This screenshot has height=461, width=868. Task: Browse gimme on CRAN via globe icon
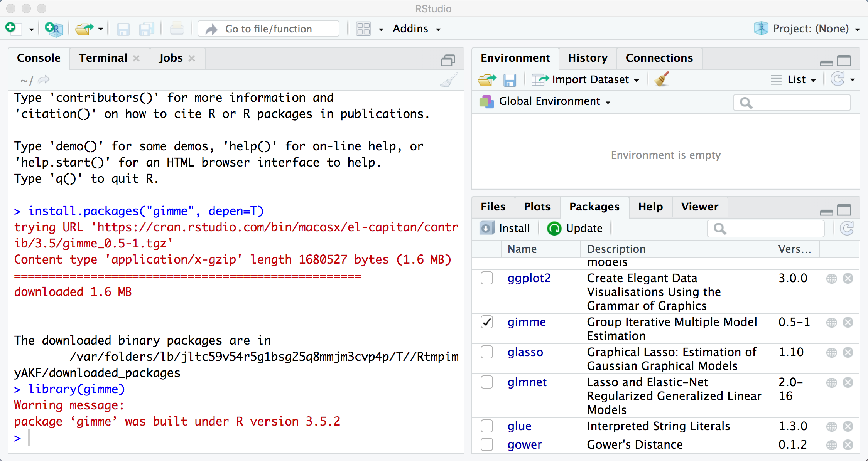tap(832, 322)
